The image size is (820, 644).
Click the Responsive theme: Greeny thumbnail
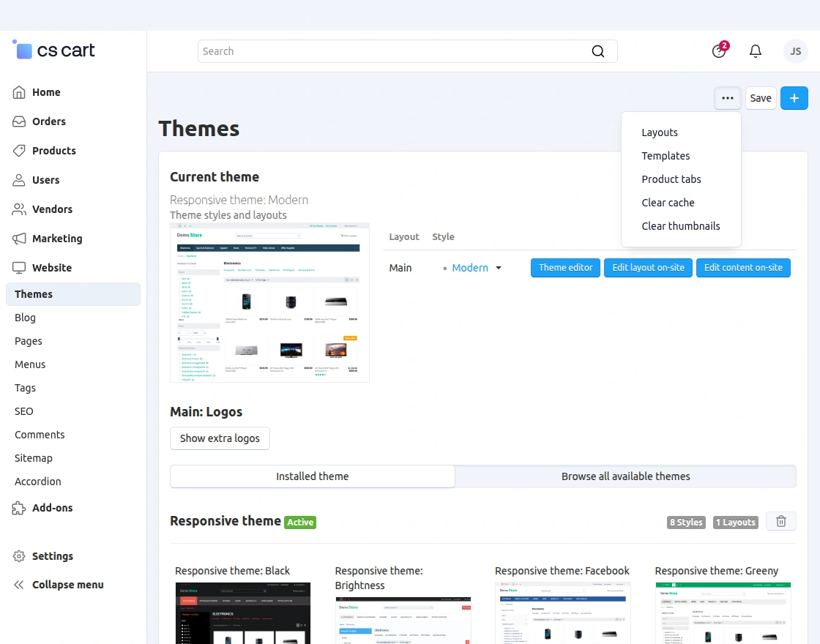click(723, 613)
